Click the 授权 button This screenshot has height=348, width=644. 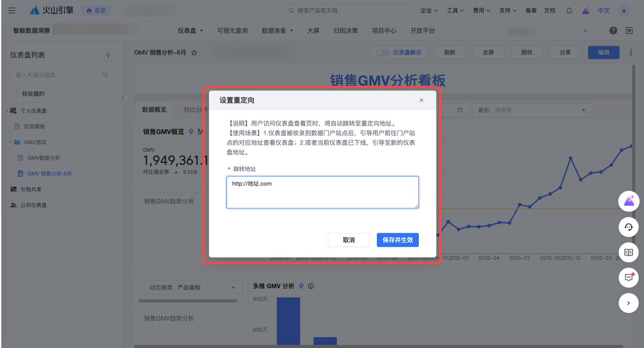pos(527,52)
